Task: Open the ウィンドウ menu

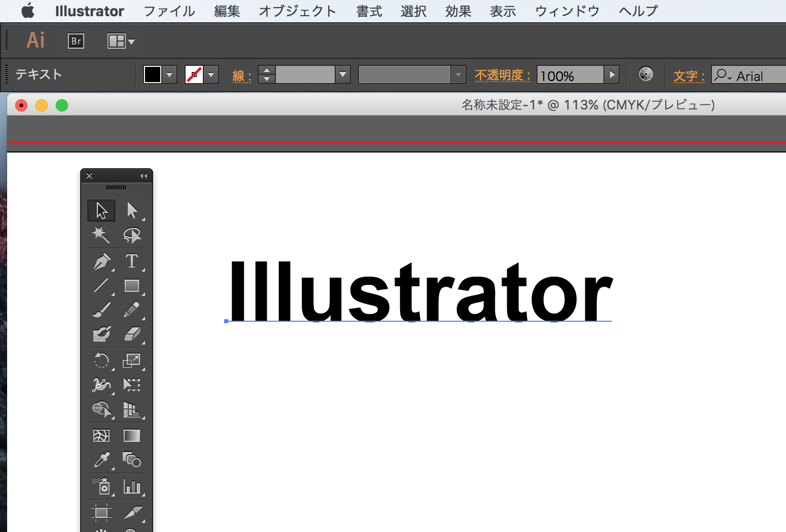Action: [x=567, y=11]
